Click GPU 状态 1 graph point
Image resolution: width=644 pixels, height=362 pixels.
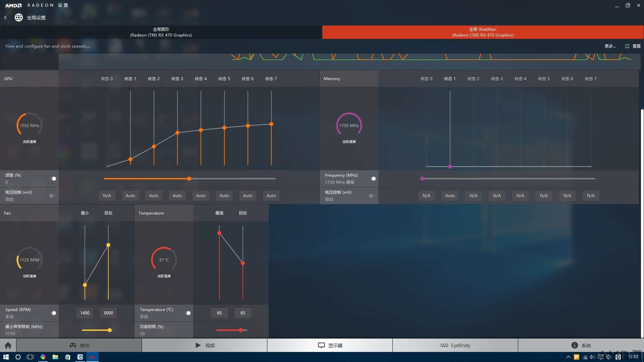tap(130, 159)
